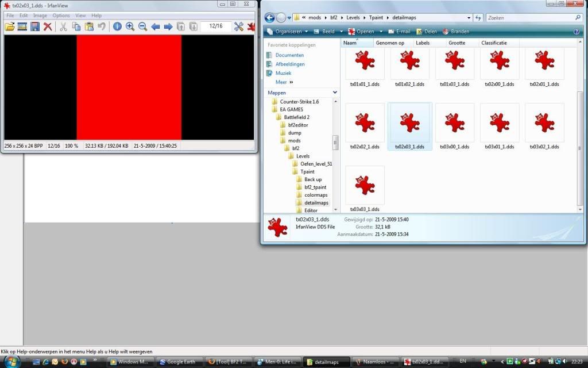
Task: Zoom in with the magnifier plus icon
Action: [130, 26]
